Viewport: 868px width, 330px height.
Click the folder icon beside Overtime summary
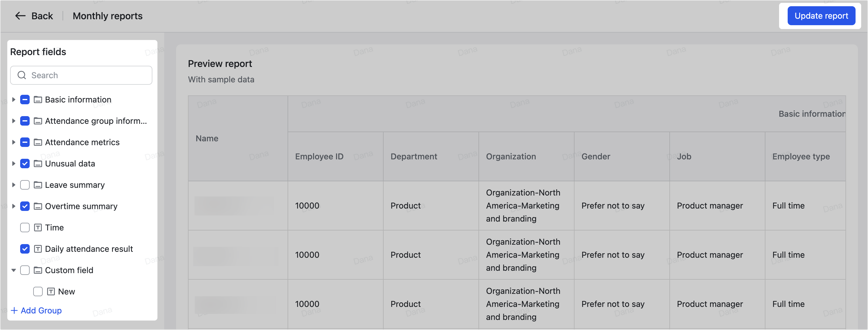coord(37,206)
